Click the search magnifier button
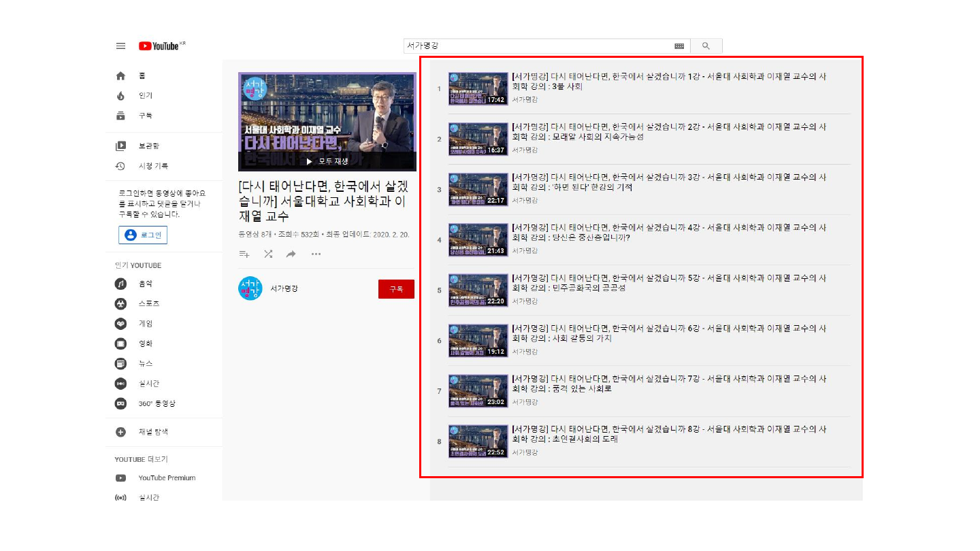This screenshot has height=551, width=980. point(706,46)
